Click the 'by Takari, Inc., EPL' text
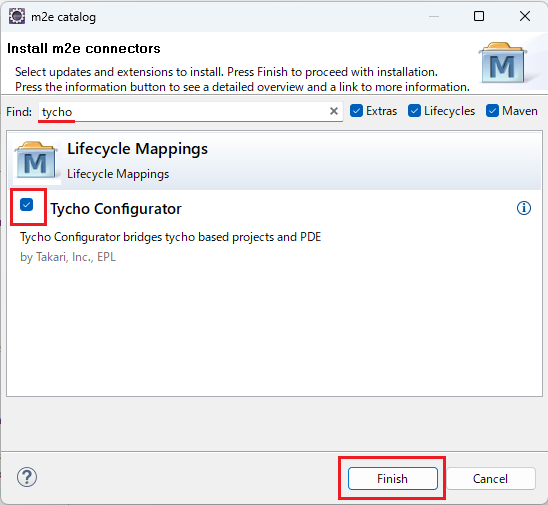The height and width of the screenshot is (505, 548). click(x=68, y=257)
